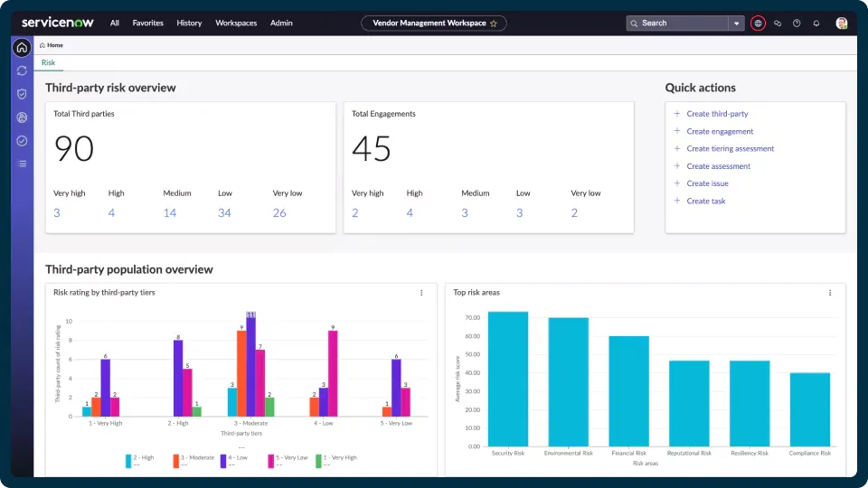Open the circular arrows icon in the sidebar
This screenshot has width=868, height=488.
pyautogui.click(x=22, y=70)
